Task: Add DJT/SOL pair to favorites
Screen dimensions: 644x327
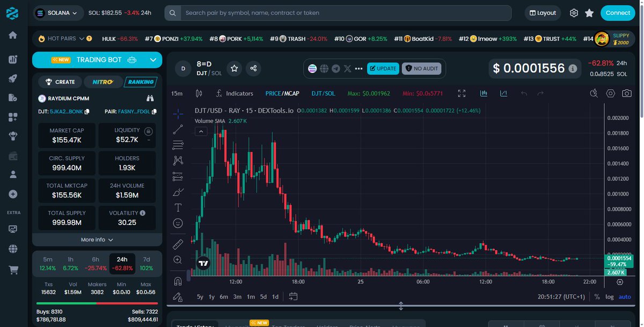Action: point(234,68)
